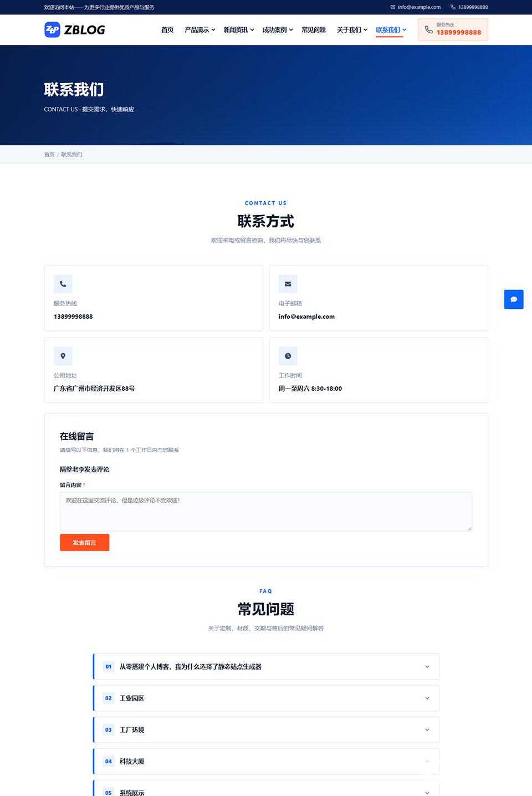Click info@example.com in the top bar
532x796 pixels.
coord(419,7)
